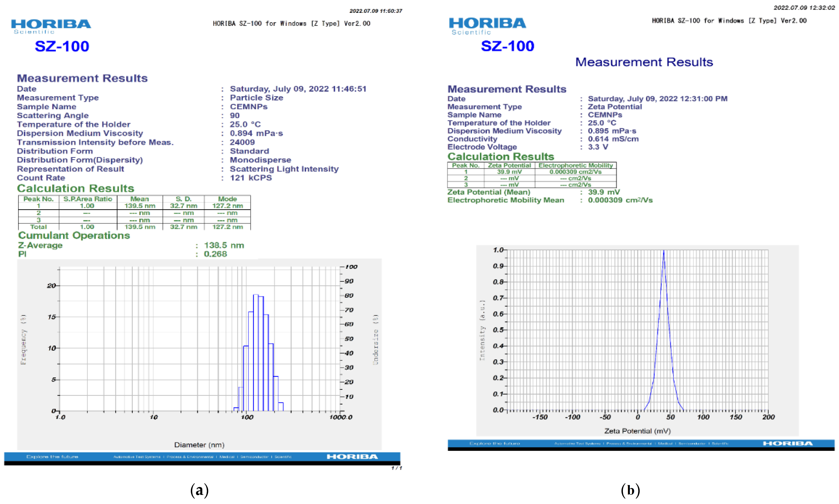Click 'Explore the future' in panel (a) footer
839x504 pixels.
coord(52,457)
